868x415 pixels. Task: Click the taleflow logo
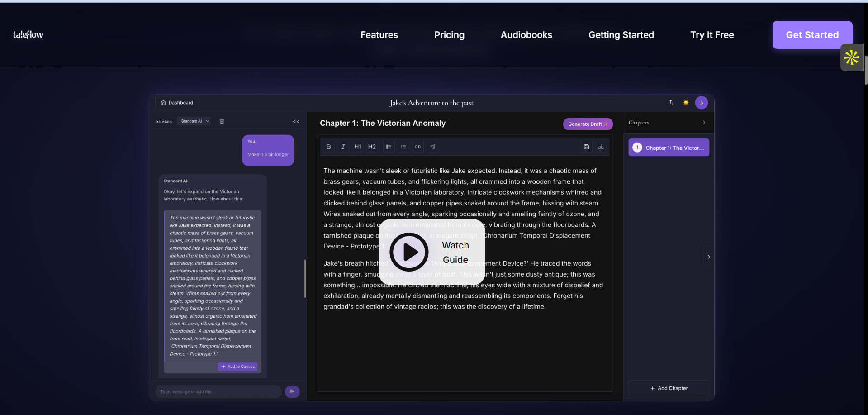[28, 35]
